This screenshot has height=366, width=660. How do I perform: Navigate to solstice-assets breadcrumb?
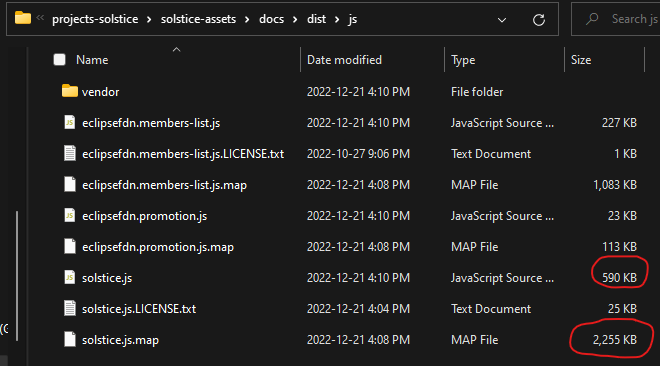point(198,19)
